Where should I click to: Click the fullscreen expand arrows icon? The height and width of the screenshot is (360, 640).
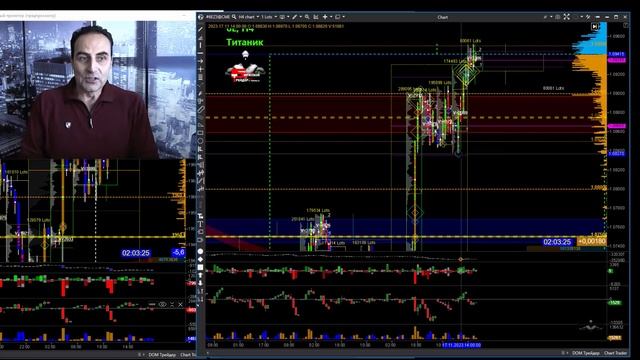tap(567, 17)
